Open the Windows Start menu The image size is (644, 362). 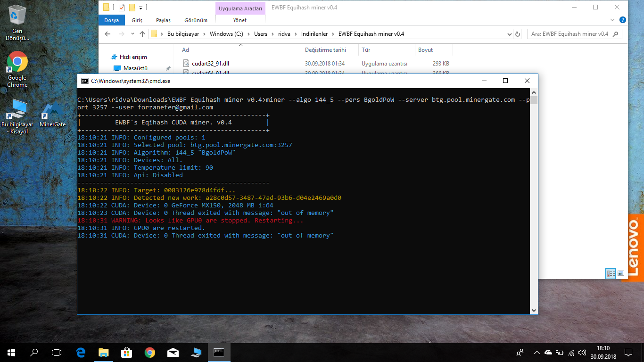coord(11,352)
